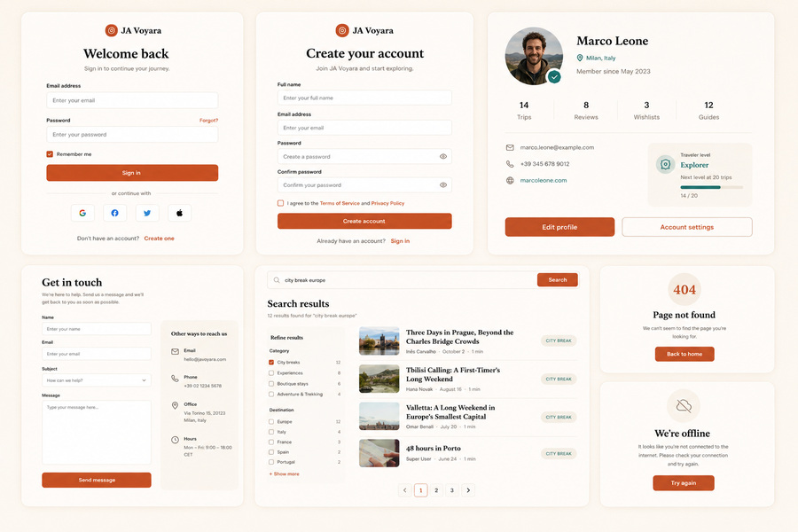Screen dimensions: 798x532
Task: Click the Google sign-in icon
Action: (82, 213)
